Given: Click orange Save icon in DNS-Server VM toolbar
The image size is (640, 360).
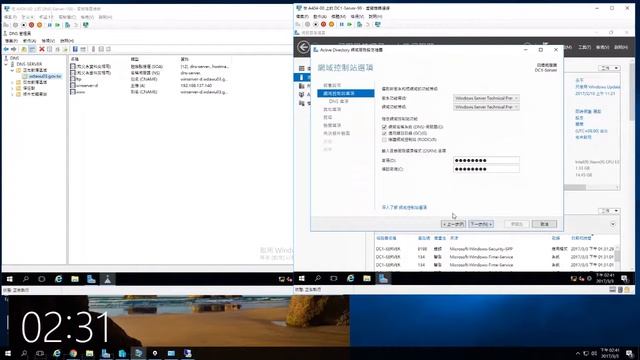Looking at the screenshot, I should 39,25.
